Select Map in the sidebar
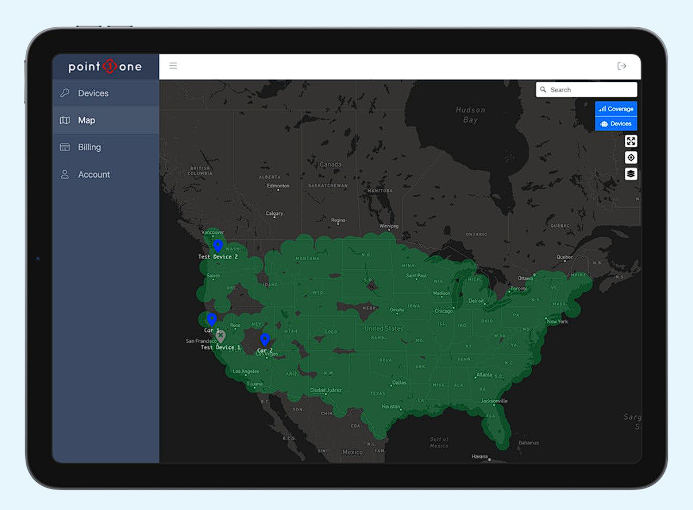Screen dimensions: 693x510 [x=86, y=120]
